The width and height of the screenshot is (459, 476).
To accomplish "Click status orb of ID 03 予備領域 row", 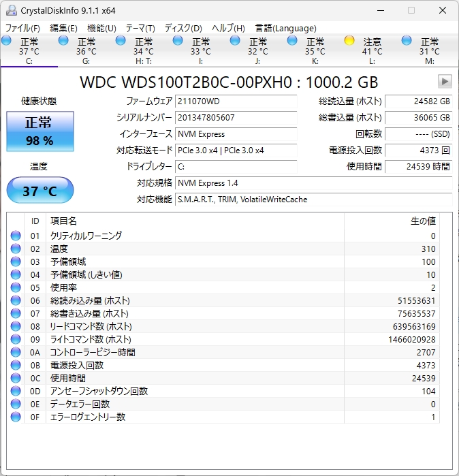I will [x=16, y=261].
